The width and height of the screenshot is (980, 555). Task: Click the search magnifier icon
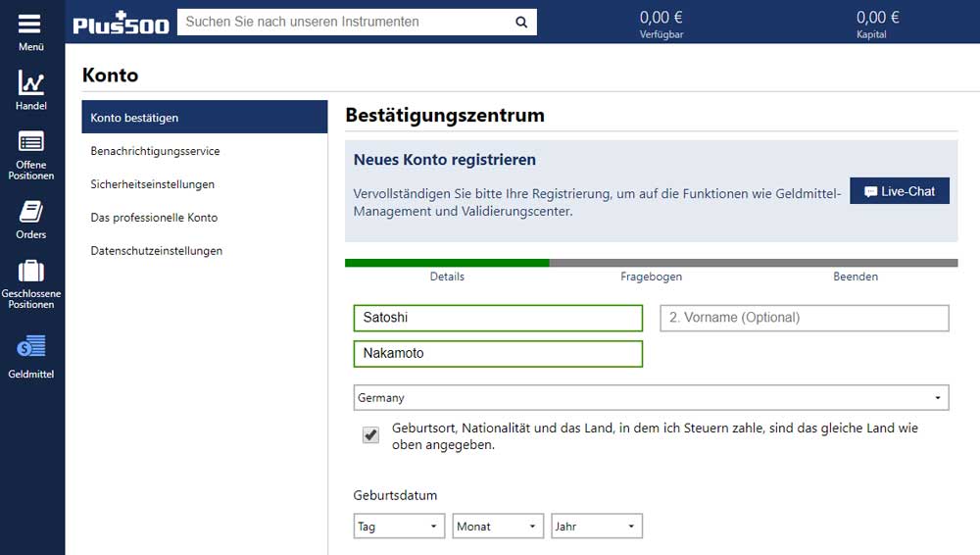click(x=521, y=23)
